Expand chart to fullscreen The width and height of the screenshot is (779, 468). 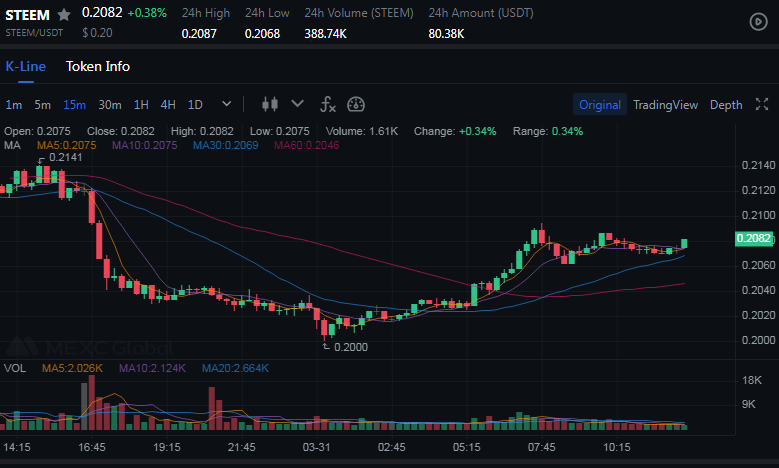(x=762, y=104)
